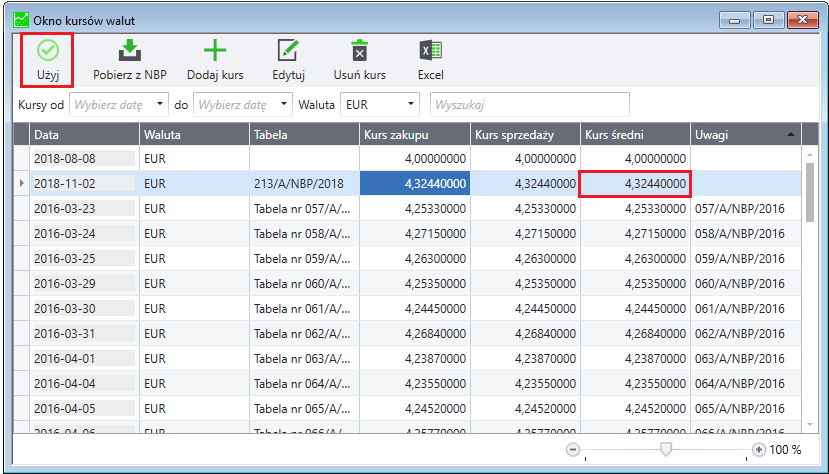The image size is (829, 474).
Task: Click Kurs zakupu value 4,00000000
Action: click(x=414, y=159)
